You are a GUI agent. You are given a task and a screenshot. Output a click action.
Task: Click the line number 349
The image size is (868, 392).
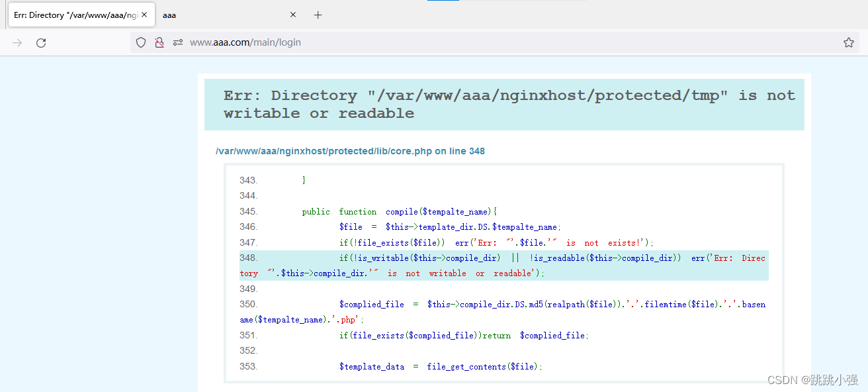tap(249, 289)
